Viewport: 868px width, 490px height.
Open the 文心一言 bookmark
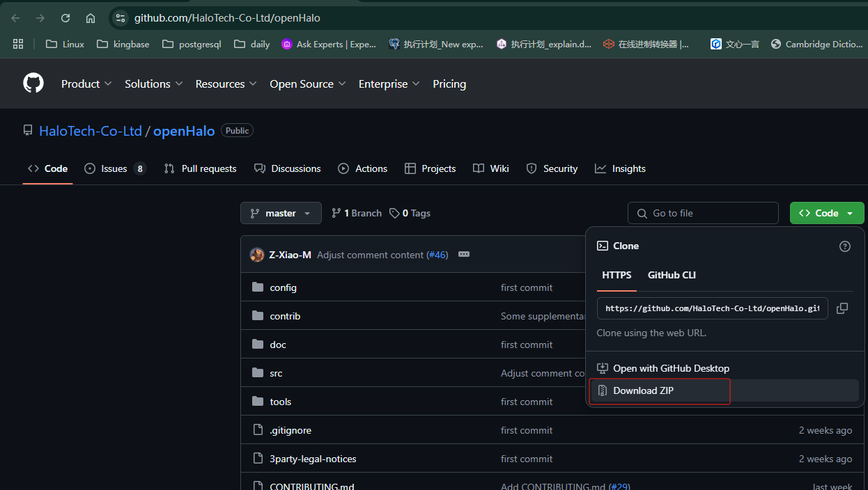point(735,44)
